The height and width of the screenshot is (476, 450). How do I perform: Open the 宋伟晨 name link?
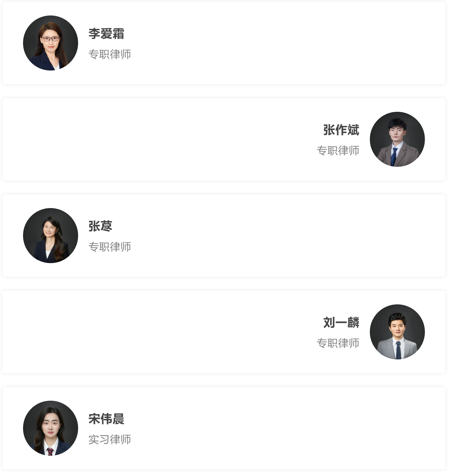106,419
